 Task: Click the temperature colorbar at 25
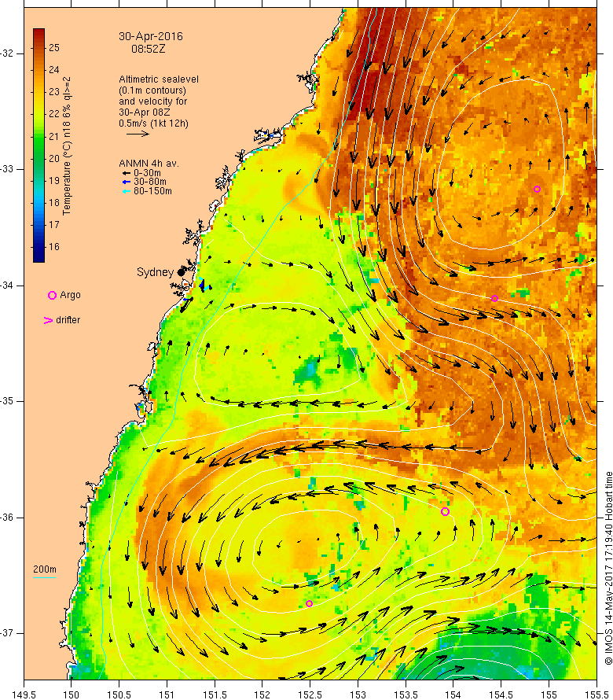point(39,48)
